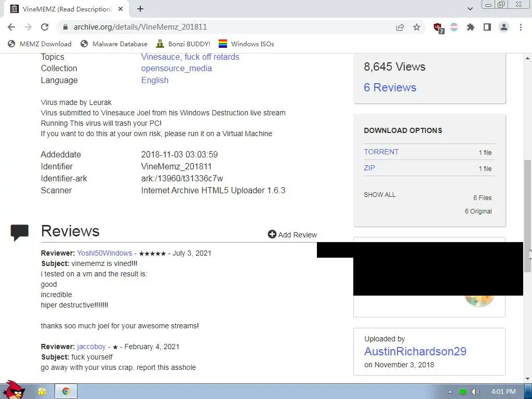The image size is (532, 399).
Task: Click the padlock site info icon
Action: [x=65, y=27]
